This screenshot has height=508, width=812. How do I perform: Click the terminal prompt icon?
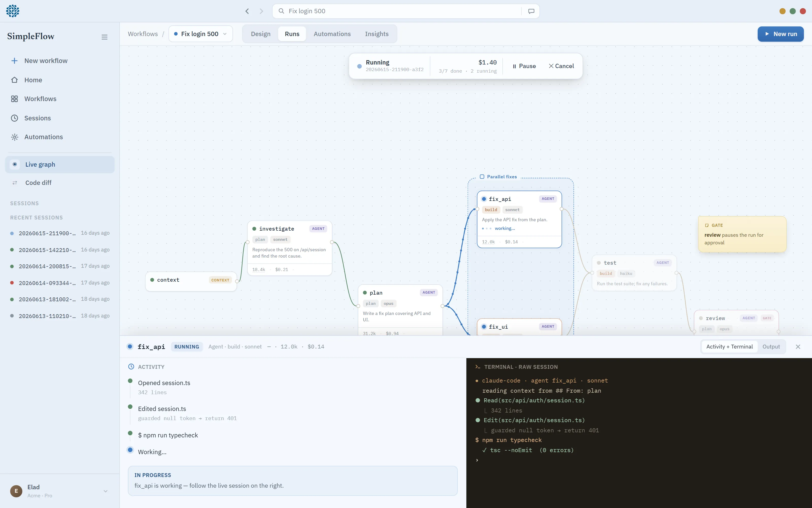point(478,367)
